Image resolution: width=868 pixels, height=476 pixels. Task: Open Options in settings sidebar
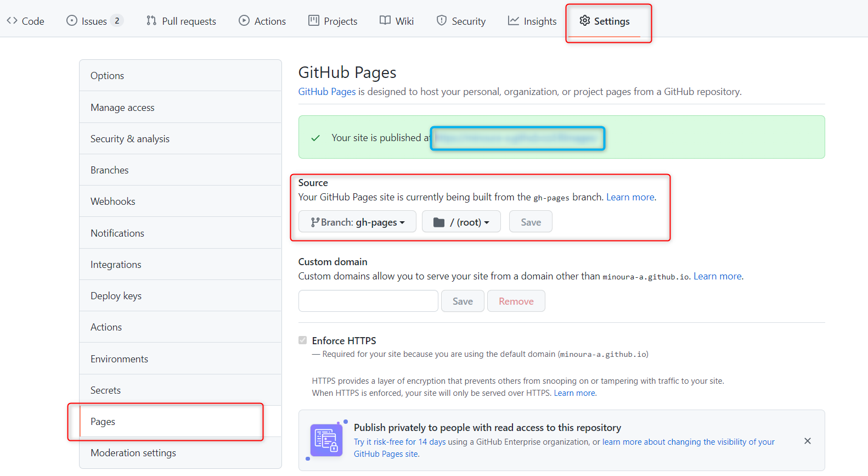(x=181, y=76)
